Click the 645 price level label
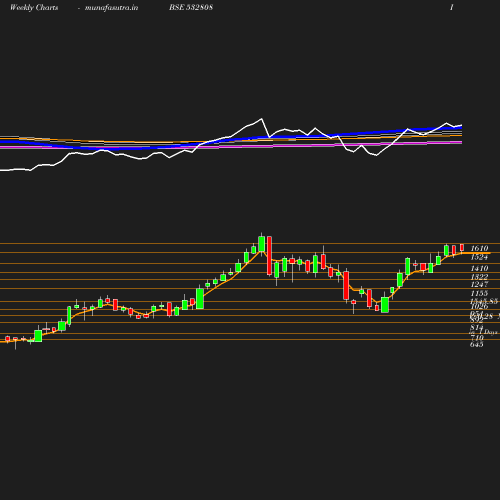The width and height of the screenshot is (500, 500). pos(477,344)
